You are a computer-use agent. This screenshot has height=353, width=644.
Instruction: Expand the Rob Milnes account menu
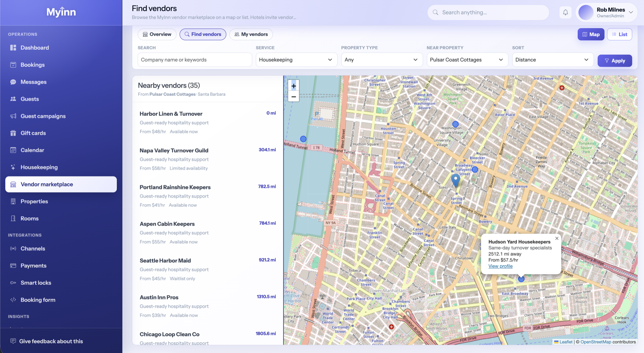pos(607,12)
